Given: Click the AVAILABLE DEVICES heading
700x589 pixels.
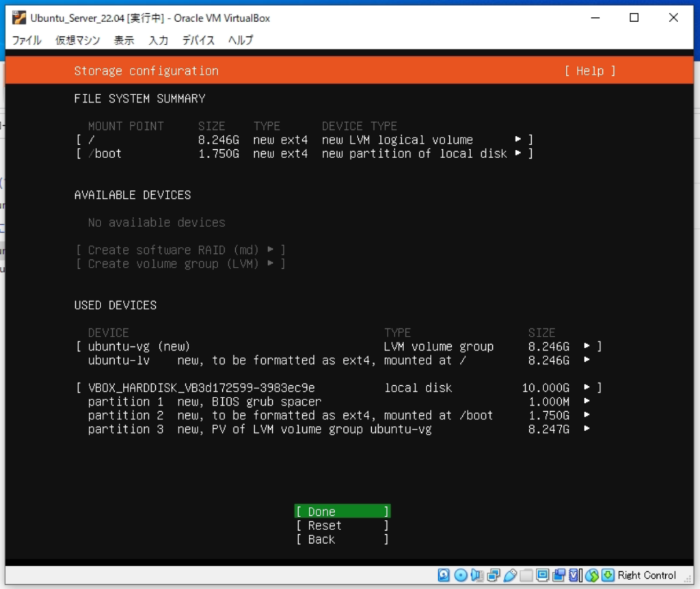Looking at the screenshot, I should point(133,195).
